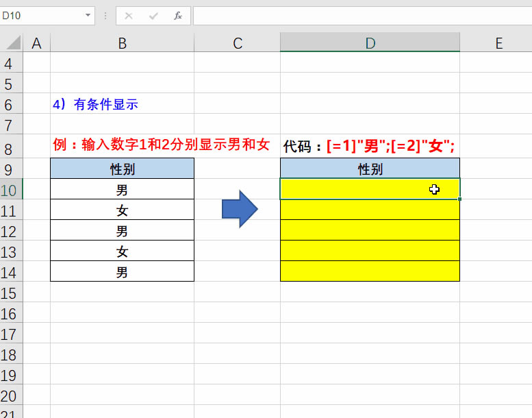532x418 pixels.
Task: Click into the formula bar input
Action: click(362, 16)
